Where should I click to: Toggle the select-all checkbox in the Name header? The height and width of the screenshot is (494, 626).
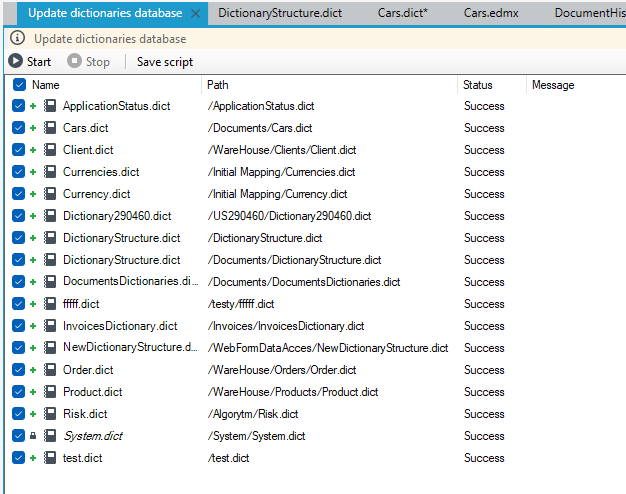19,85
